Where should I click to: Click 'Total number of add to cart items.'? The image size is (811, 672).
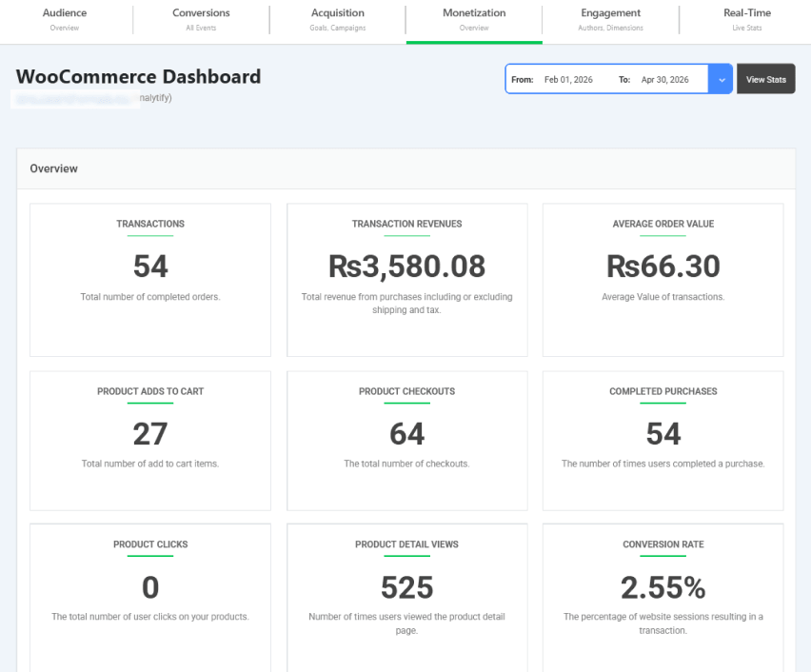pyautogui.click(x=150, y=464)
